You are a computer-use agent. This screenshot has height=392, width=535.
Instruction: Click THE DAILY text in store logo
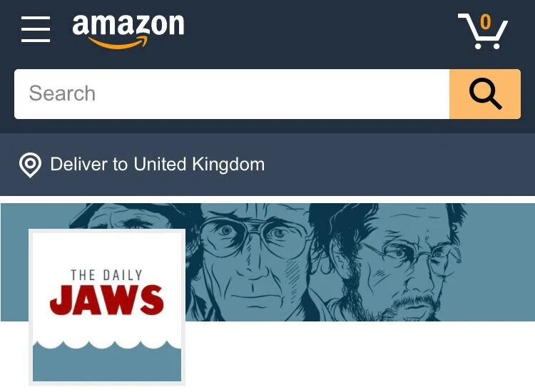click(106, 275)
